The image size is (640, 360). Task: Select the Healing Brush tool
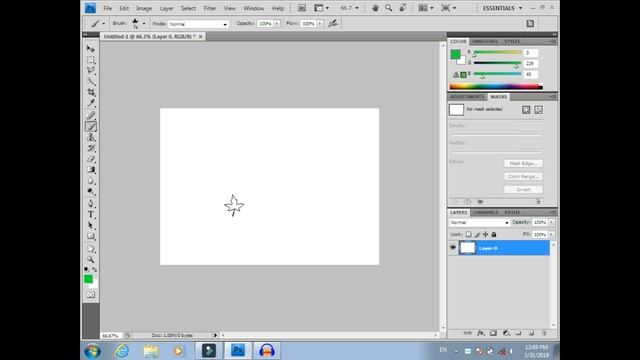click(91, 116)
